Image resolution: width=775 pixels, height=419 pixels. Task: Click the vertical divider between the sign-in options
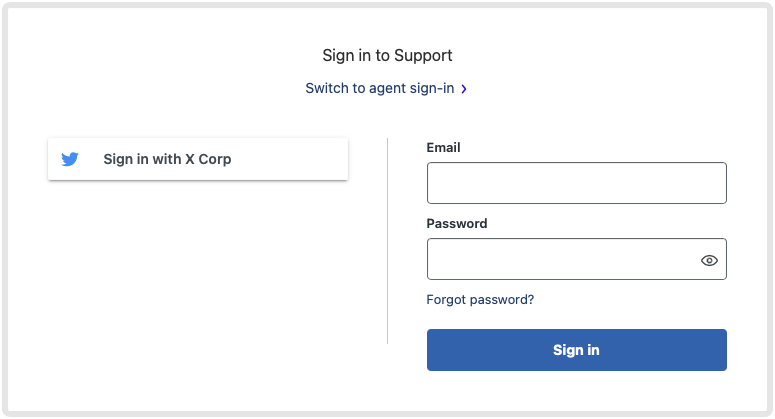[388, 241]
